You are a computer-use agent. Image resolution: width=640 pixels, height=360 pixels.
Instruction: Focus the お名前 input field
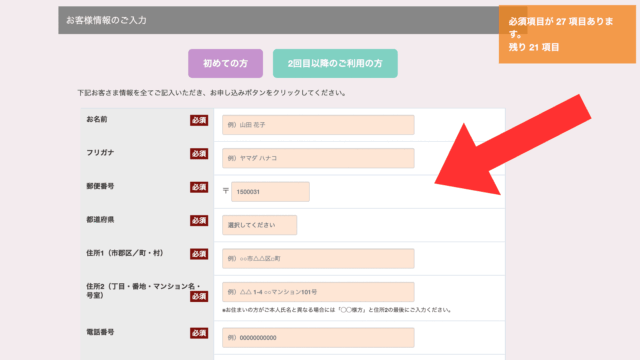coord(318,125)
